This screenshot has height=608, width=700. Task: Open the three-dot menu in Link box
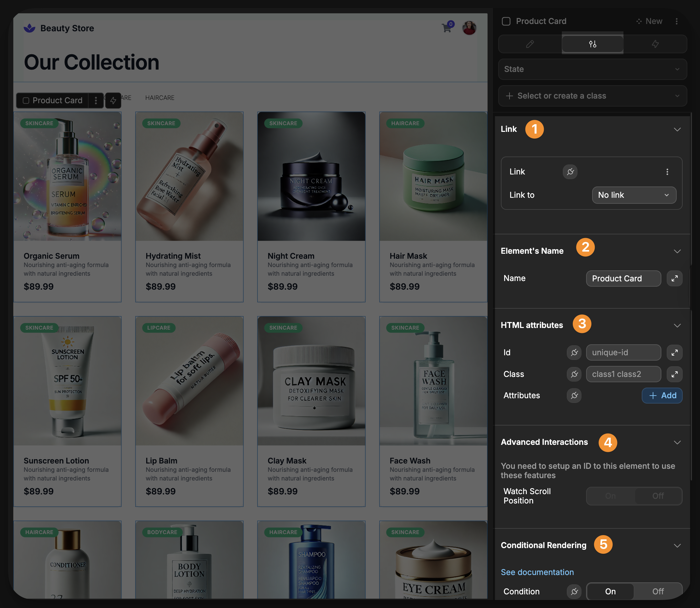pyautogui.click(x=667, y=172)
